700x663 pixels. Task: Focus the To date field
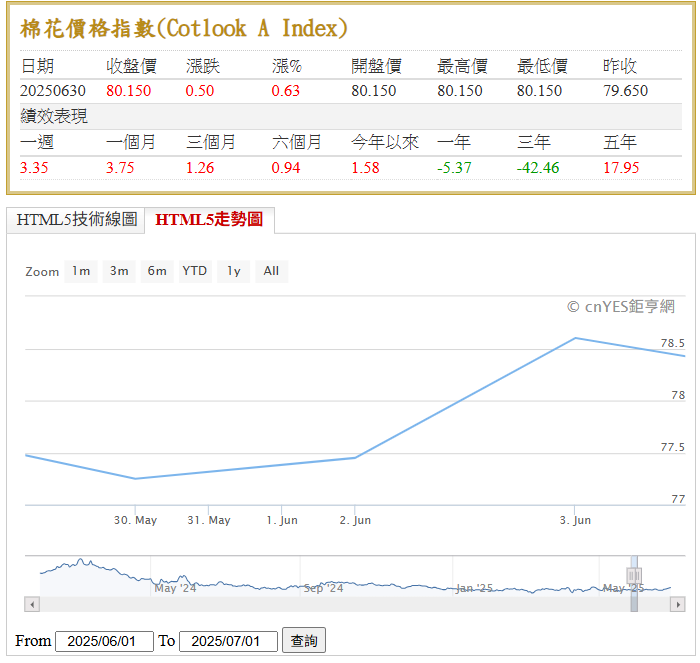pyautogui.click(x=229, y=641)
